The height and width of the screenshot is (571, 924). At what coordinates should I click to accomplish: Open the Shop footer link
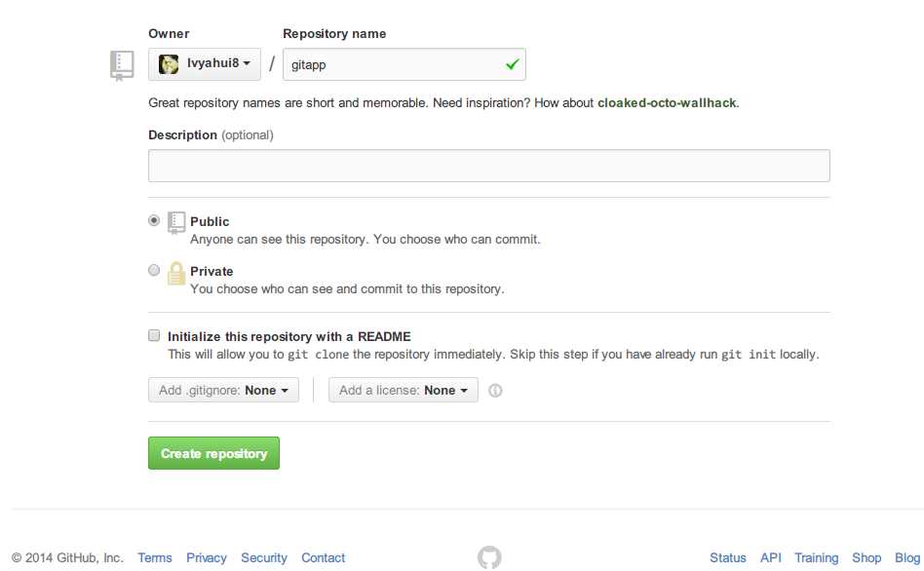coord(866,557)
